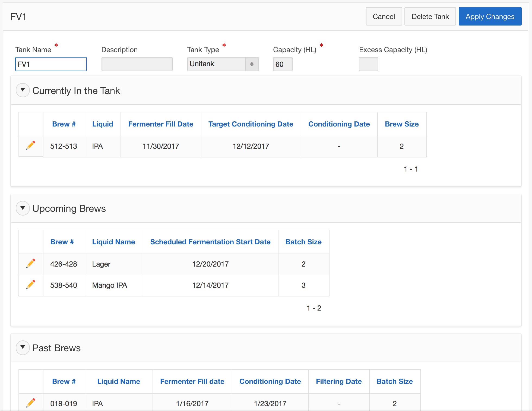Click the Excess Capacity (HL) field
The image size is (532, 411).
point(368,64)
